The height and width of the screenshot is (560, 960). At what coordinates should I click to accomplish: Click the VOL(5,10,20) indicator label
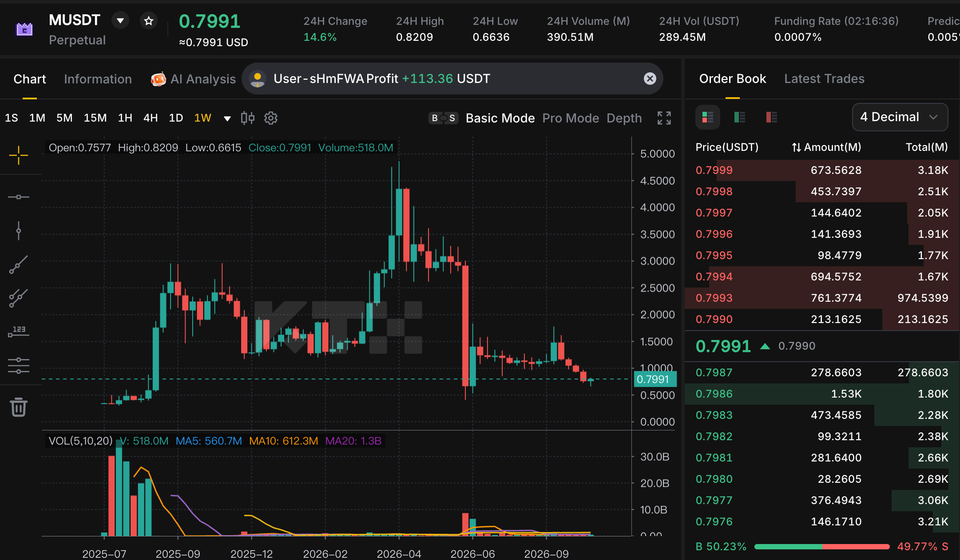coord(80,441)
